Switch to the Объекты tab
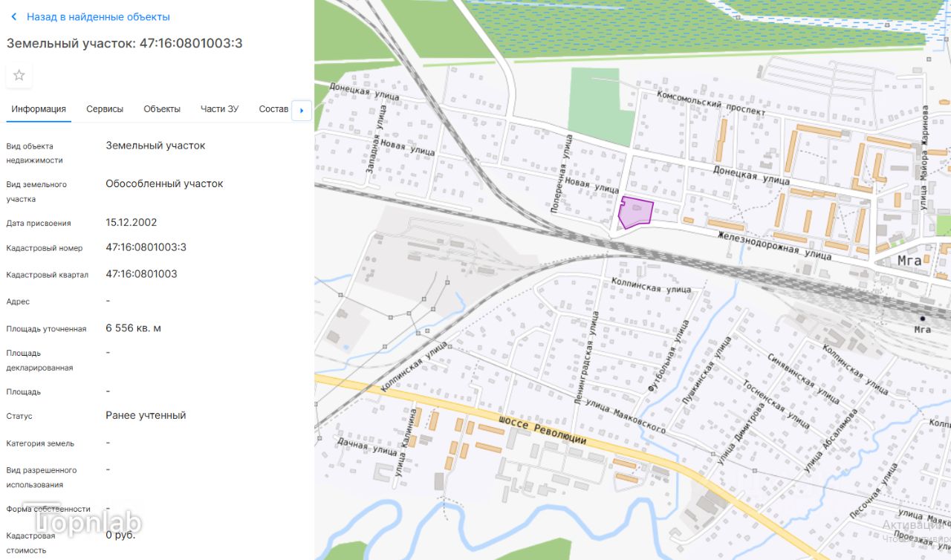Viewport: 951px width, 560px height. click(x=162, y=109)
